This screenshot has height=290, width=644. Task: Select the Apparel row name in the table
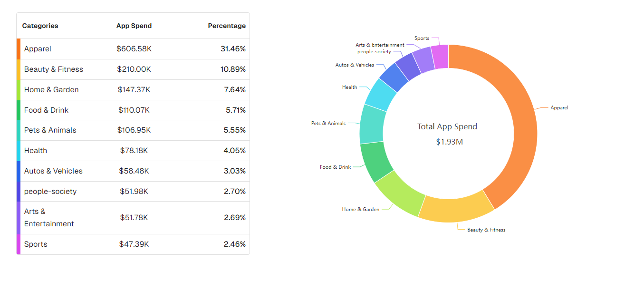(38, 49)
